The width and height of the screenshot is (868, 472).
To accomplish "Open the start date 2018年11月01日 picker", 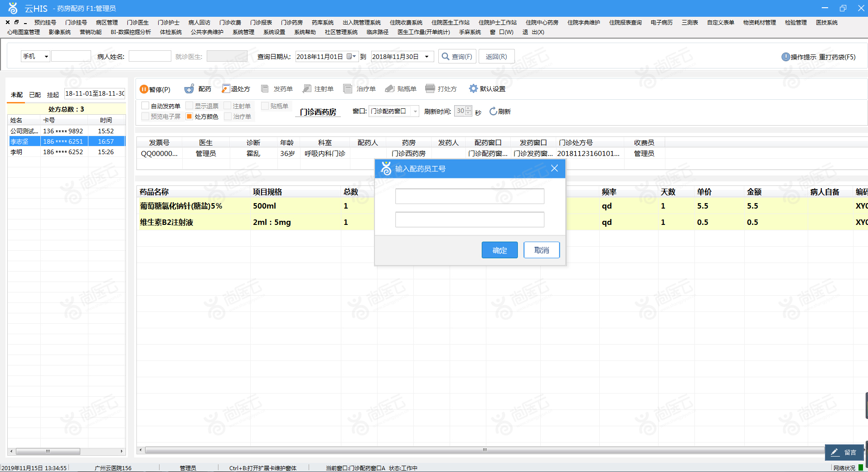I will (351, 57).
